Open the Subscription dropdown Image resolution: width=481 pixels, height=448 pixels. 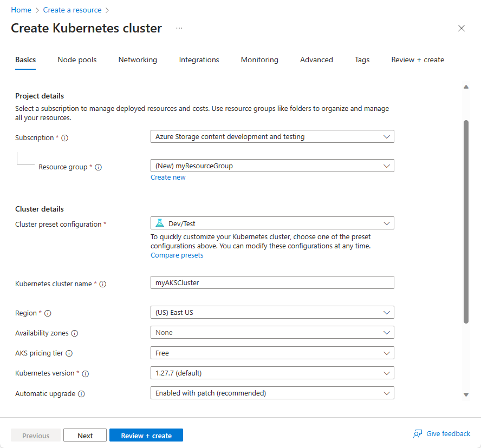(272, 137)
